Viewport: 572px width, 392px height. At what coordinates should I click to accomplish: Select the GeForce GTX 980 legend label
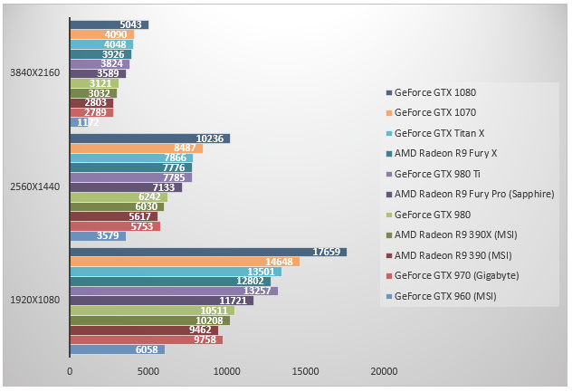(433, 215)
